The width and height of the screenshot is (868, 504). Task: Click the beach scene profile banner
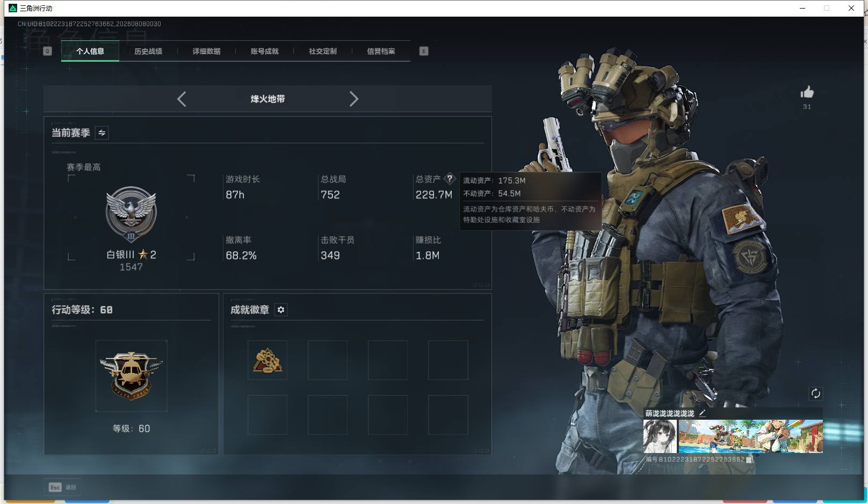[751, 436]
